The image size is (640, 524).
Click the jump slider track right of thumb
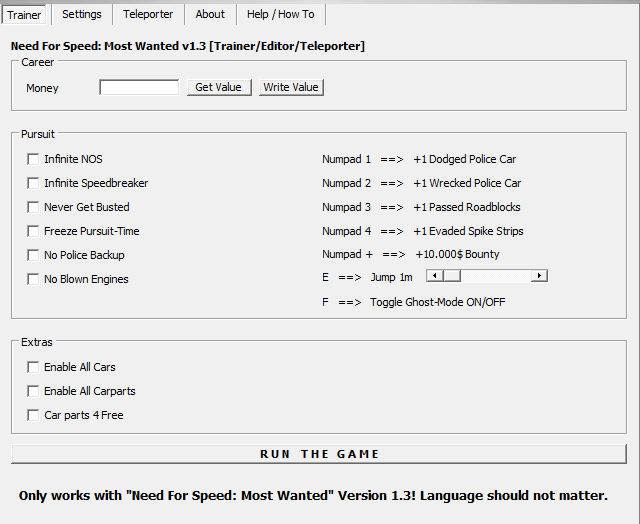click(496, 276)
